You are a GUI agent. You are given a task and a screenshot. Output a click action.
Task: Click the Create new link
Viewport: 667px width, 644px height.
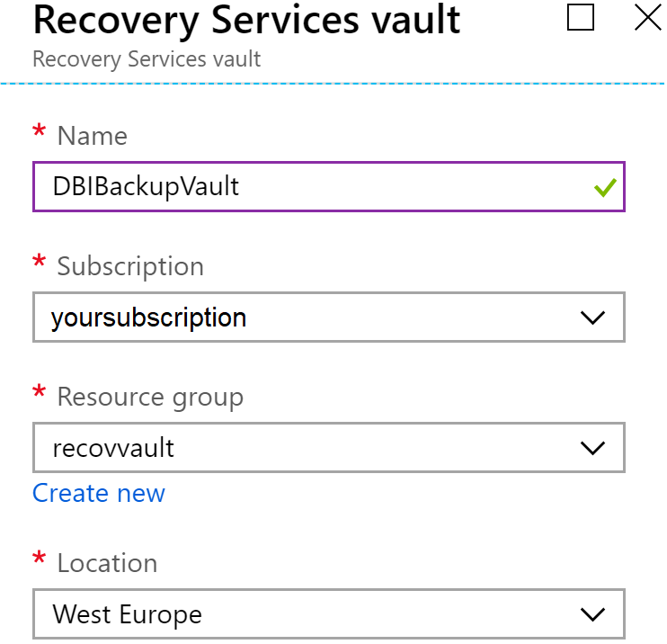(99, 493)
